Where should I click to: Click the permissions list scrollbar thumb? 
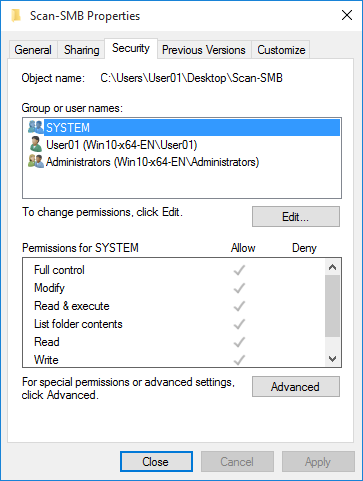point(332,306)
